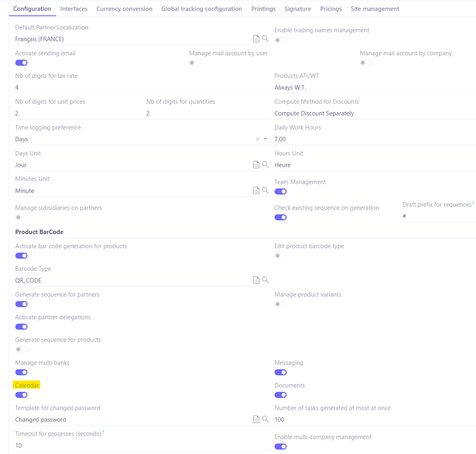Open document preview icon for Barcode Type
This screenshot has height=454, width=476.
click(x=256, y=280)
